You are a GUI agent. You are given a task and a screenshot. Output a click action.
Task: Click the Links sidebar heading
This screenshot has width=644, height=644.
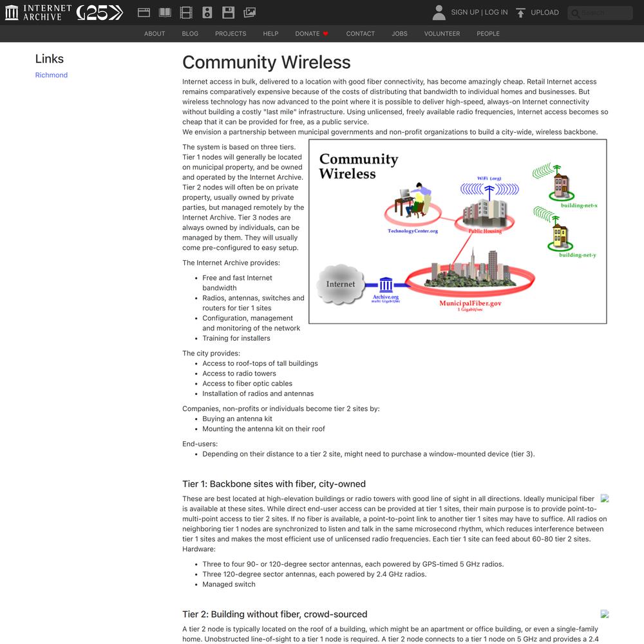point(50,59)
